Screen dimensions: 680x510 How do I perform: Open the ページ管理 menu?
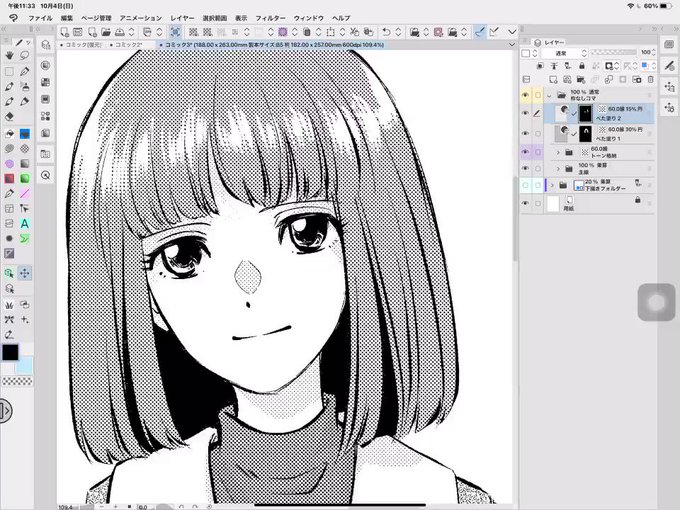coord(96,18)
